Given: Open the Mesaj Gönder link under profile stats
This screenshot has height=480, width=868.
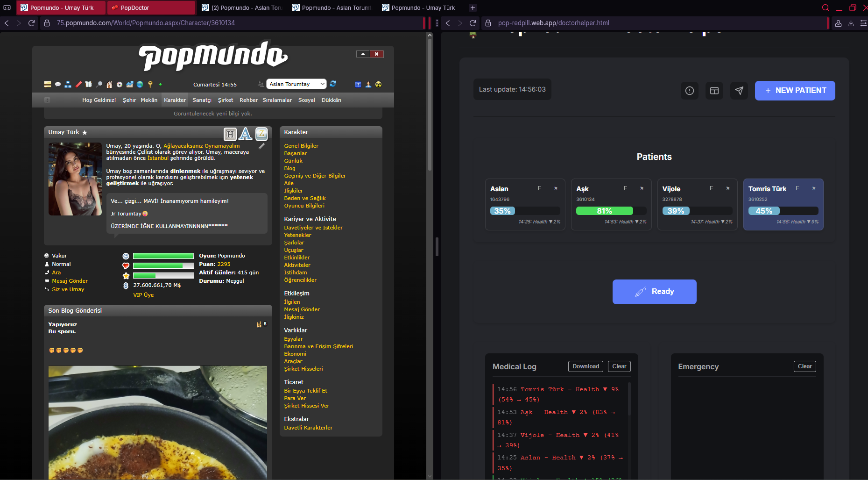Looking at the screenshot, I should point(70,281).
